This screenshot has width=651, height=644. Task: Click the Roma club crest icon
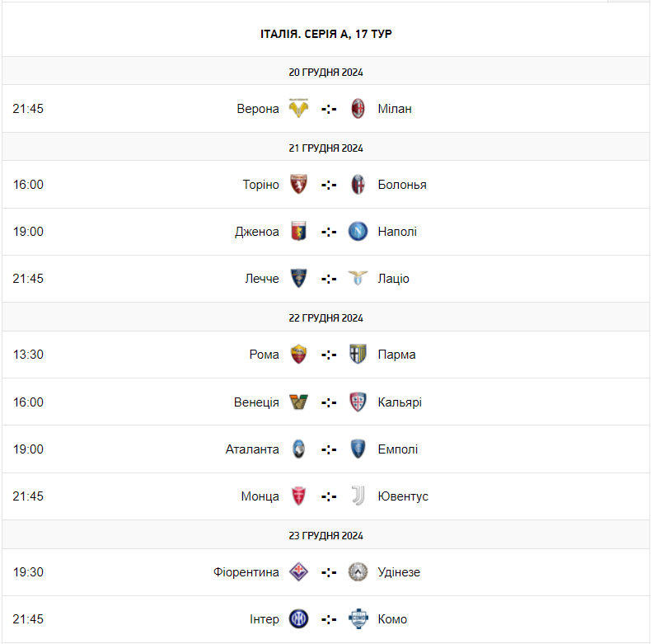pos(298,355)
